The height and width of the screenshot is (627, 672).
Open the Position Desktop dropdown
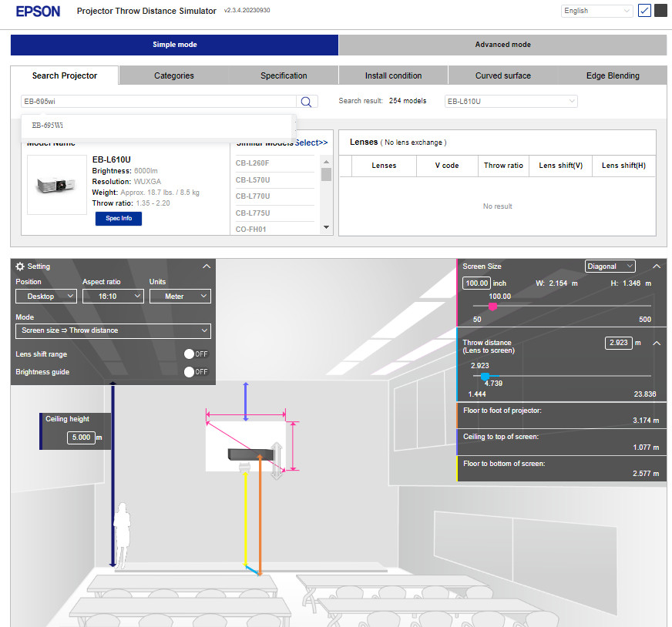[46, 297]
